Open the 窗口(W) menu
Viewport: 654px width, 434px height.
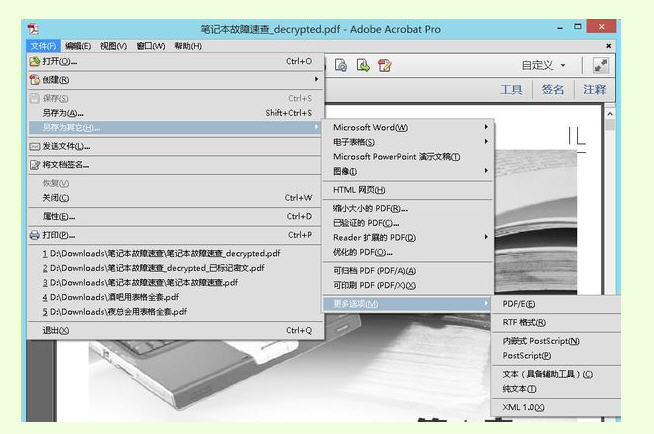151,46
